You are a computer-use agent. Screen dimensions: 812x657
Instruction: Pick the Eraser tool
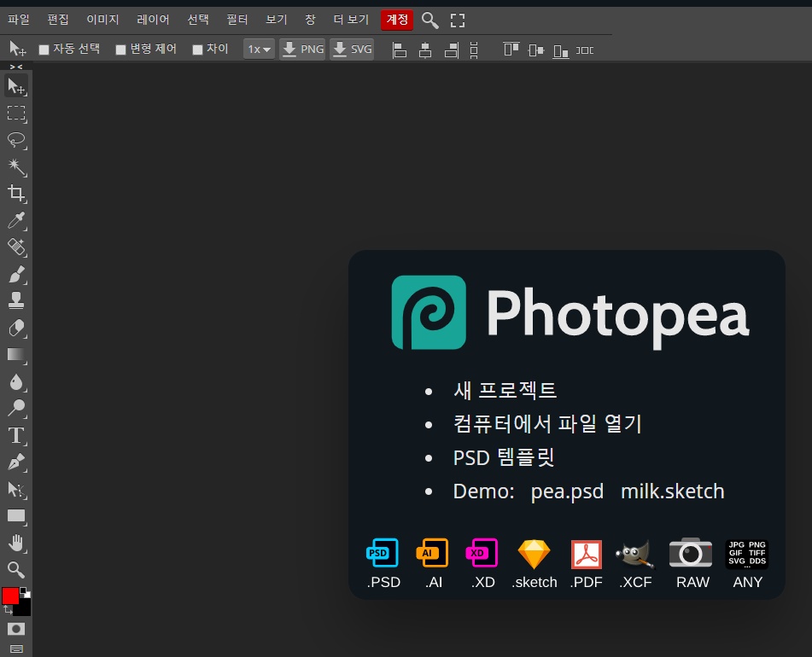16,328
